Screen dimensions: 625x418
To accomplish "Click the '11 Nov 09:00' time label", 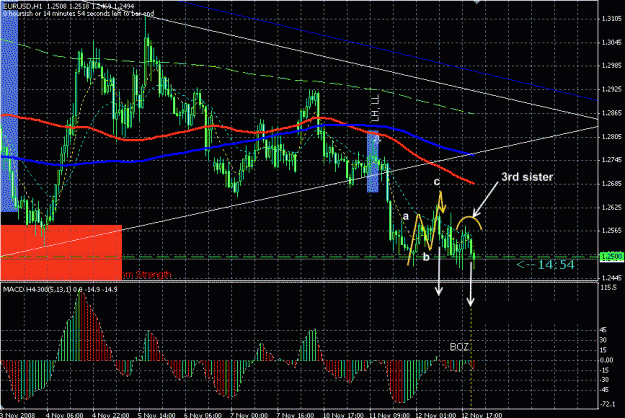I will coord(389,415).
